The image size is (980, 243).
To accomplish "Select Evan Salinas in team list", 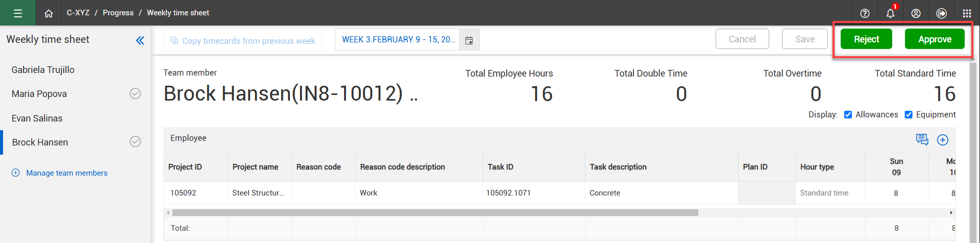I will point(37,118).
